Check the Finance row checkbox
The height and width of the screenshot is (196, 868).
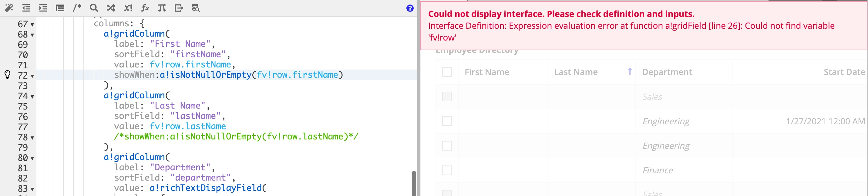click(x=447, y=170)
